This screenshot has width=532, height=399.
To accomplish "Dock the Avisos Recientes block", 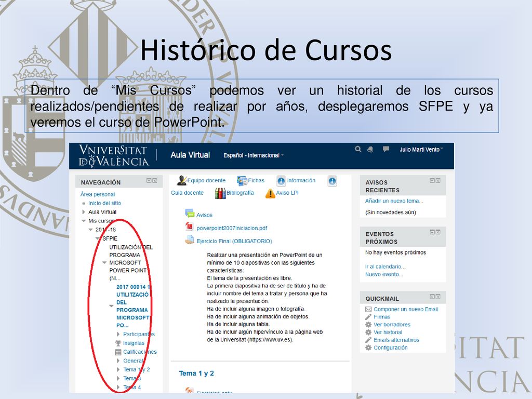I will 438,180.
